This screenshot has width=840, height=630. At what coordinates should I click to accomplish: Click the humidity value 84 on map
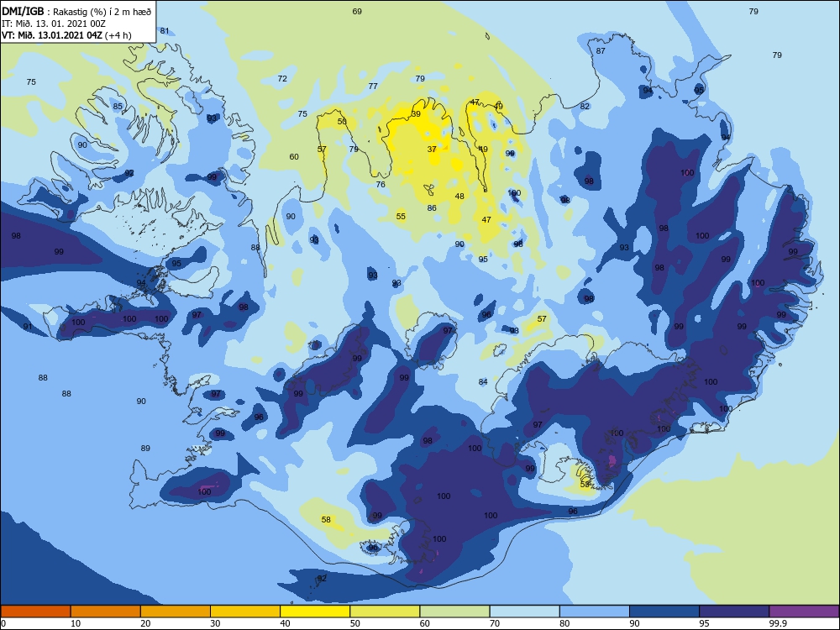pos(483,381)
